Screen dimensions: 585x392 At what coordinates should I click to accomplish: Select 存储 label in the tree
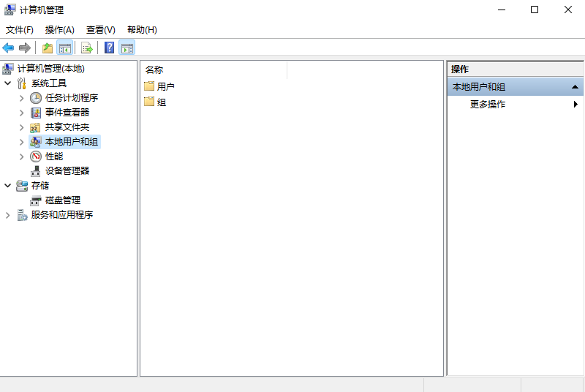click(x=40, y=186)
